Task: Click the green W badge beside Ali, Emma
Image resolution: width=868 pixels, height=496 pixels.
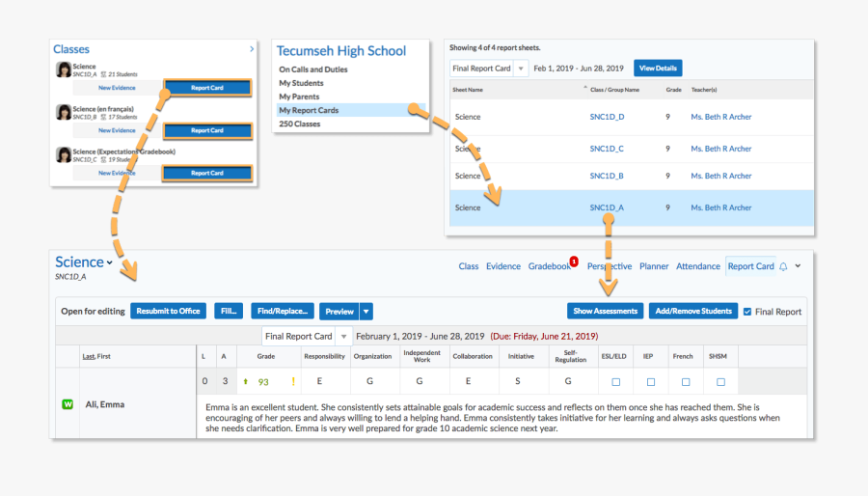Action: (68, 404)
